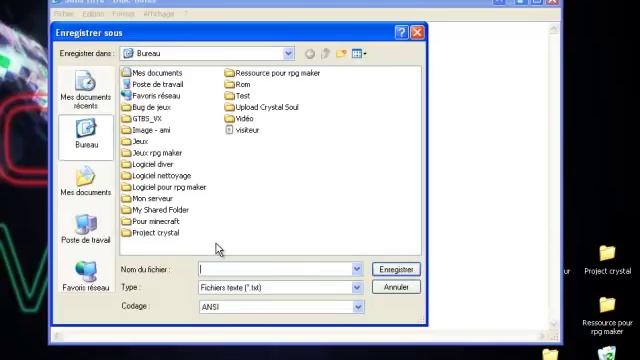Select the Vidéo folder
This screenshot has height=360, width=640.
[239, 119]
